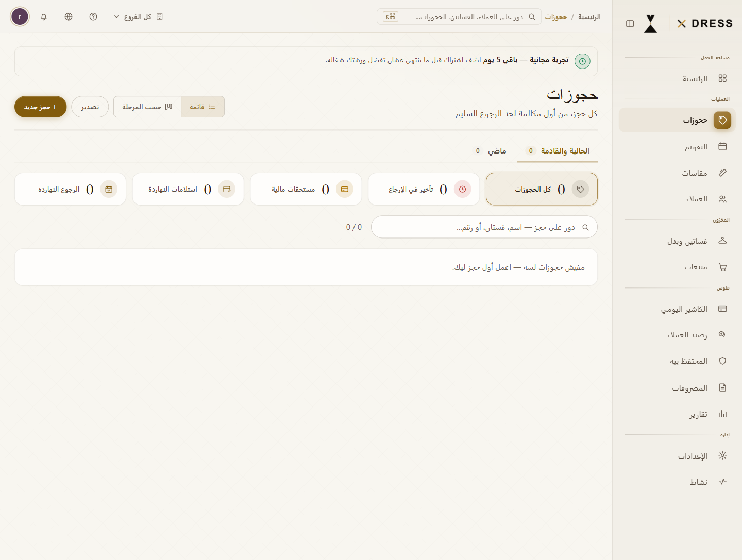
Task: Open فساتين وبدل inventory page
Action: [677, 241]
